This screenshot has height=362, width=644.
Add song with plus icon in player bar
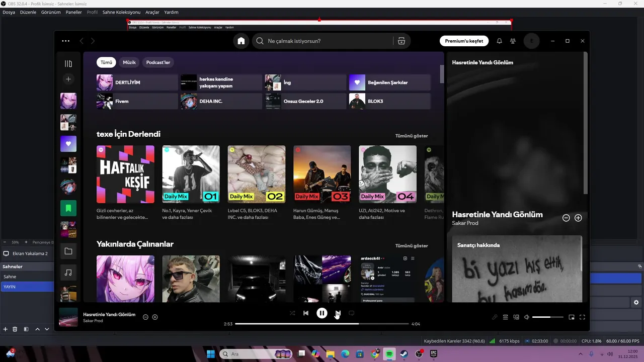155,317
